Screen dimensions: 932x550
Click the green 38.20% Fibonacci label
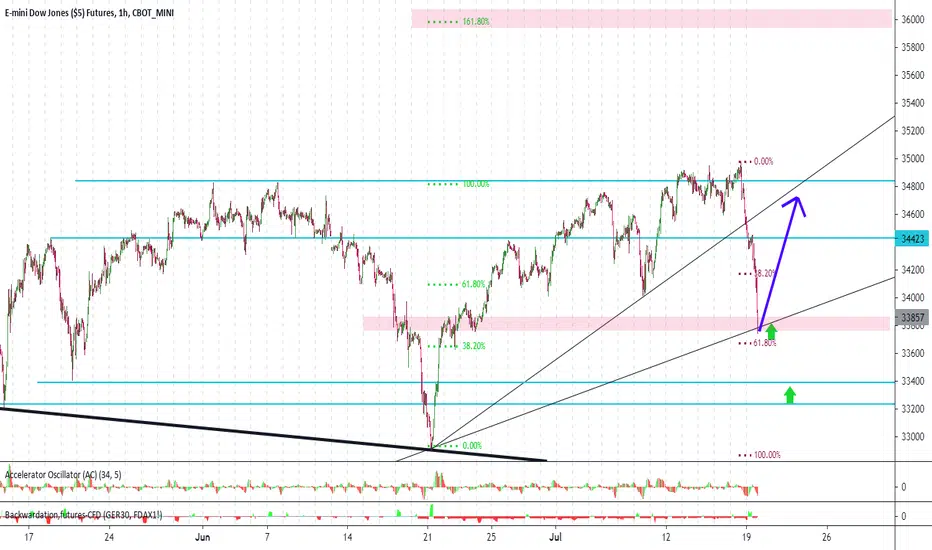tap(474, 345)
